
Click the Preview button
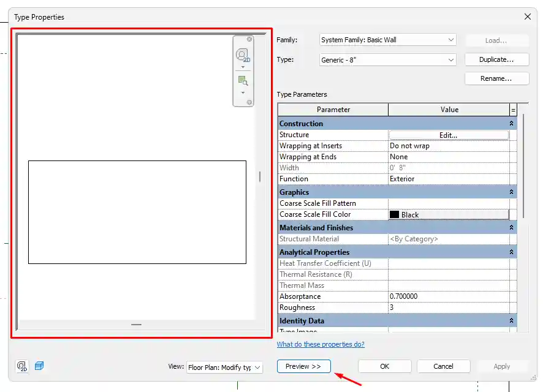303,366
